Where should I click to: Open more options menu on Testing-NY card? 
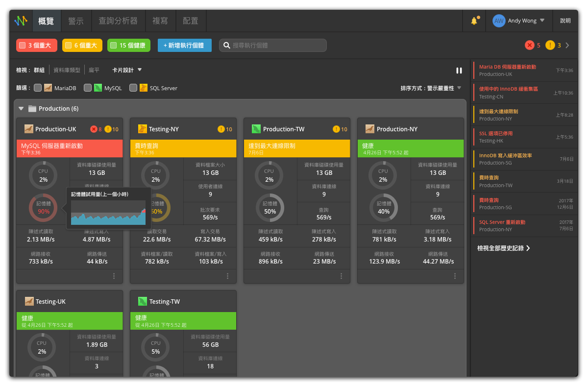[x=228, y=276]
